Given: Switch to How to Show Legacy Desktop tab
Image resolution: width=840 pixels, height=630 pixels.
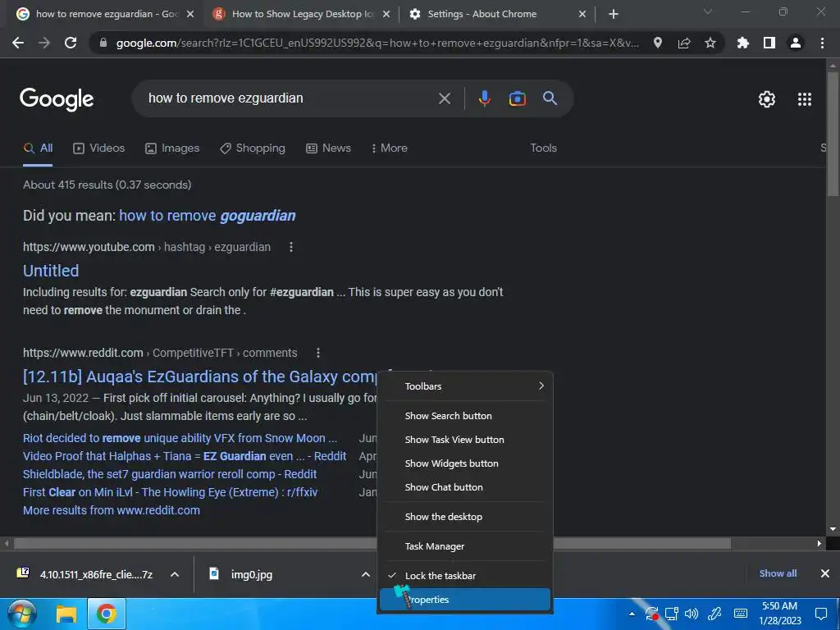Looking at the screenshot, I should (301, 14).
